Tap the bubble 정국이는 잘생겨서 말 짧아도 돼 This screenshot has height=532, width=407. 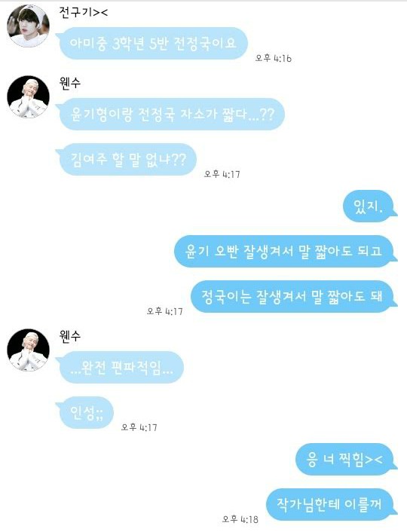point(294,297)
